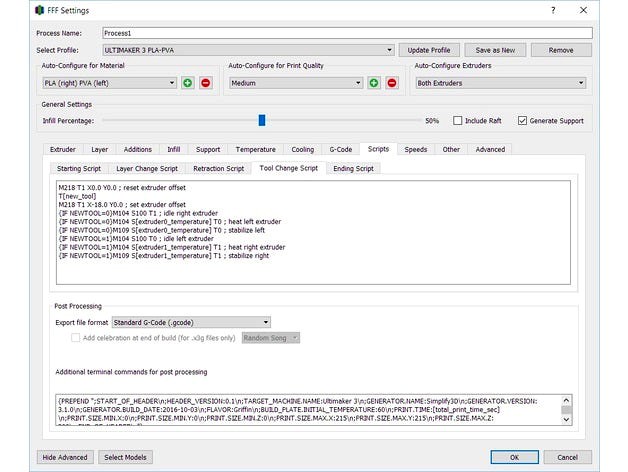Screen dimensions: 628x472
Task: Open the Ending Script tab
Action: [352, 168]
